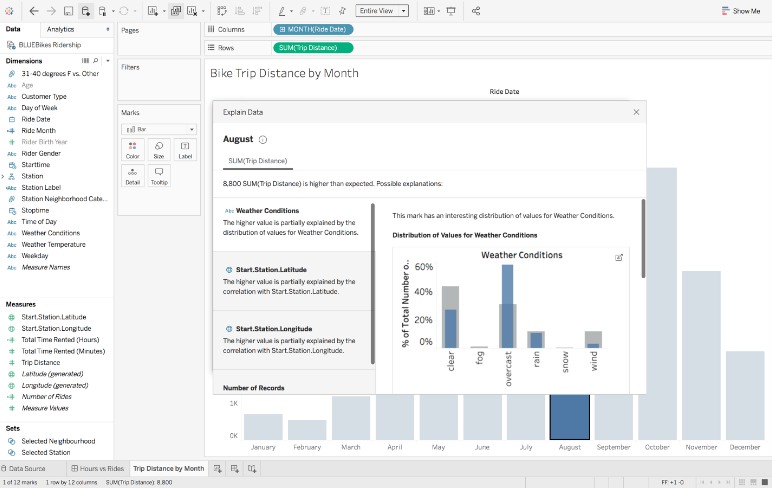The width and height of the screenshot is (772, 488).
Task: Select the Start.Station.Longitude explanation card
Action: click(291, 340)
